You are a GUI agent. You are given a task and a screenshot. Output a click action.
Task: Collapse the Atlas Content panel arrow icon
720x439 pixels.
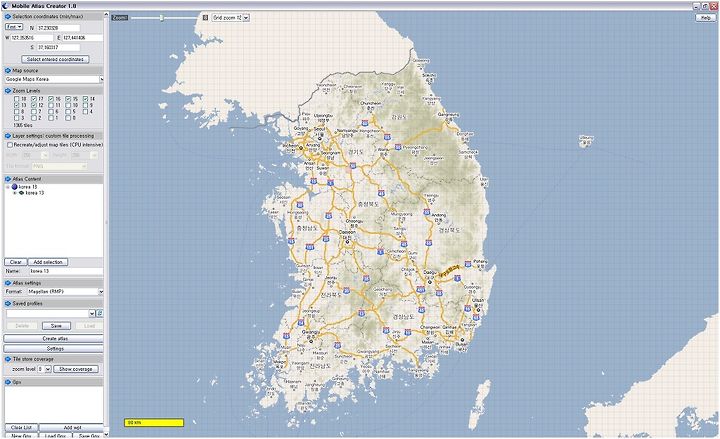pyautogui.click(x=7, y=179)
